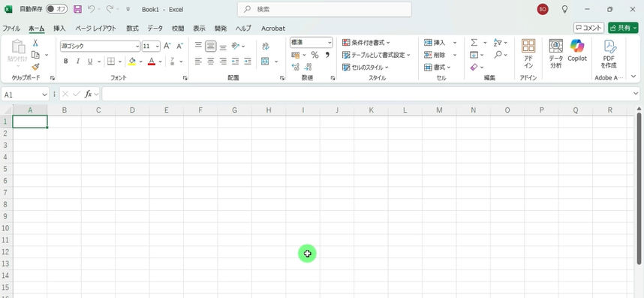Align text right in cell
Screen dimensions: 644x298
tap(223, 61)
